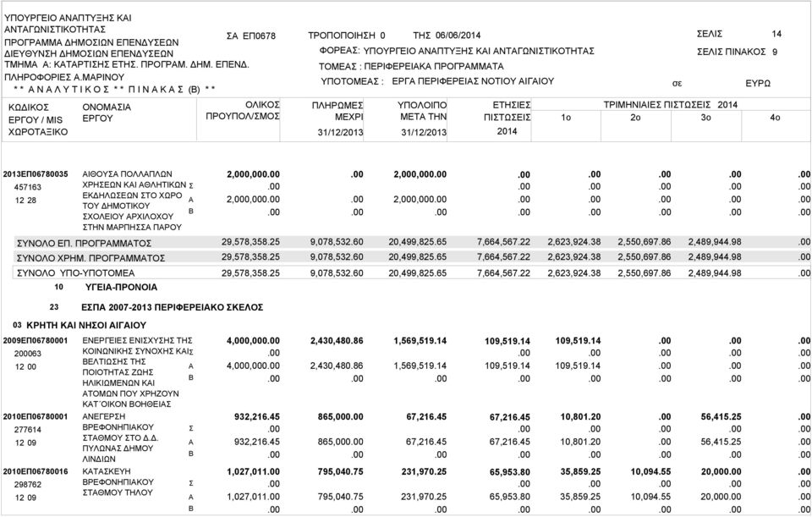This screenshot has width=812, height=517.
Task: Click the 'ΣΑ ΕΠ0678' code in header
Action: click(x=251, y=36)
